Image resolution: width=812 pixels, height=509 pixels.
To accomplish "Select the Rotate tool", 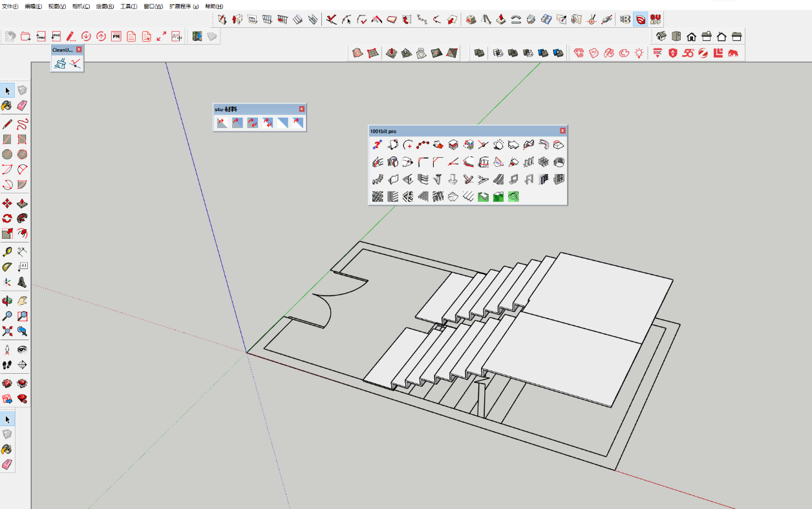I will pyautogui.click(x=7, y=219).
